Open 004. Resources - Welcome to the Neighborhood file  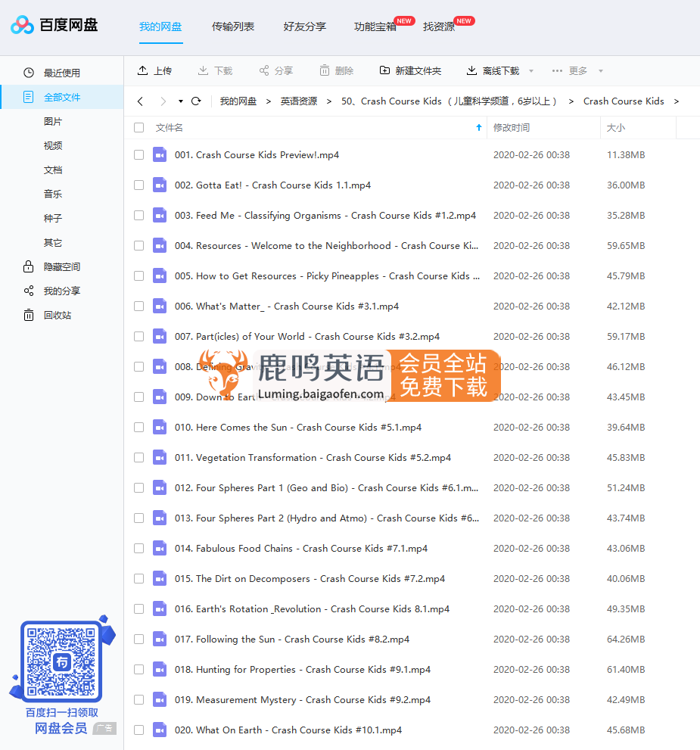click(x=327, y=246)
